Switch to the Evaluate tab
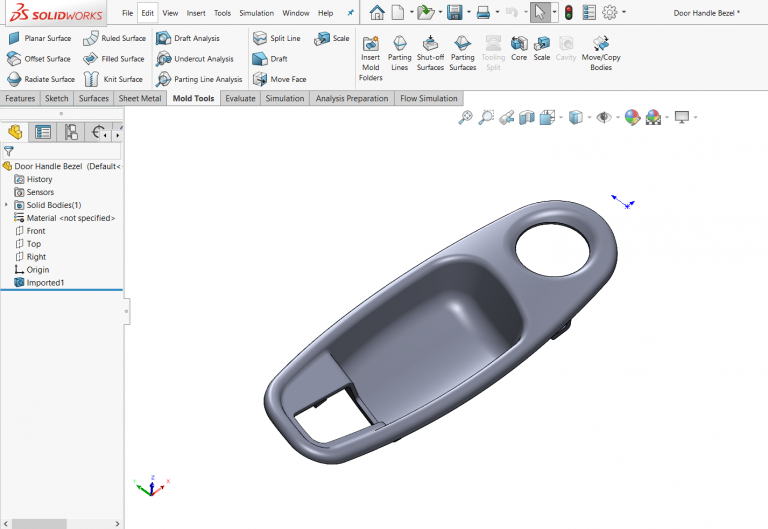The image size is (768, 529). pyautogui.click(x=240, y=99)
